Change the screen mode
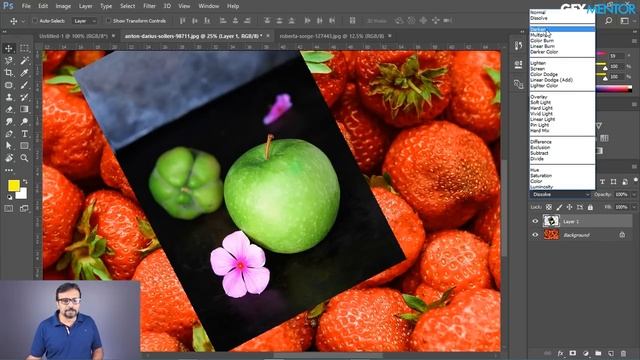Image resolution: width=640 pixels, height=360 pixels. [24, 209]
